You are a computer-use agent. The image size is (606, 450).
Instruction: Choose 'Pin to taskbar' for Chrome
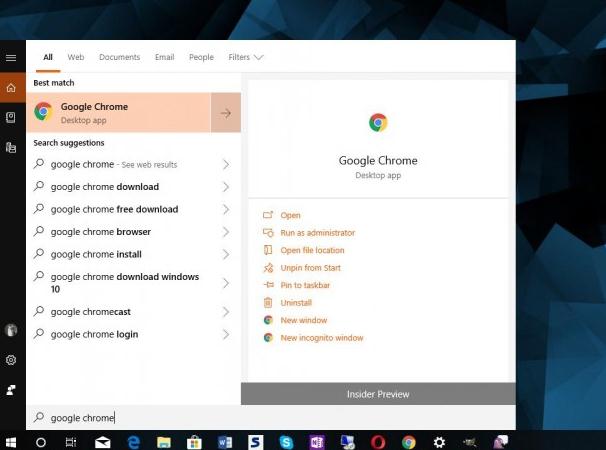305,285
